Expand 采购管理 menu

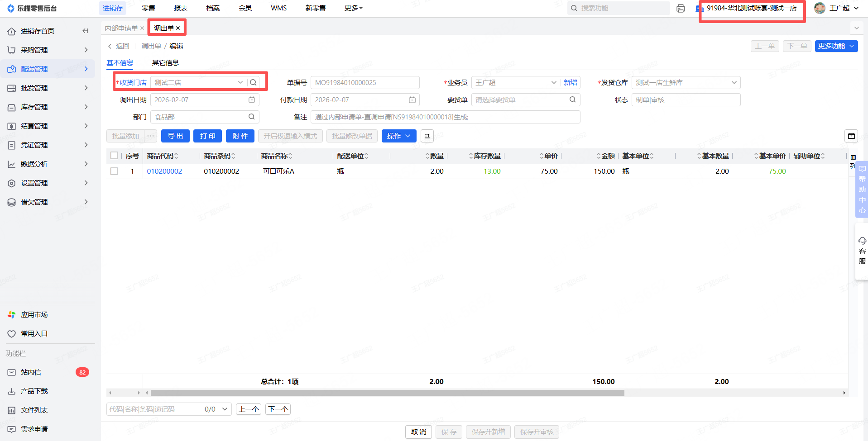point(48,50)
